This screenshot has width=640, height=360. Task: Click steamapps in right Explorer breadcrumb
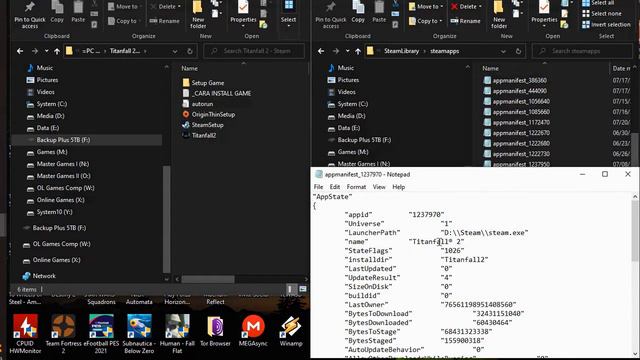pyautogui.click(x=444, y=51)
